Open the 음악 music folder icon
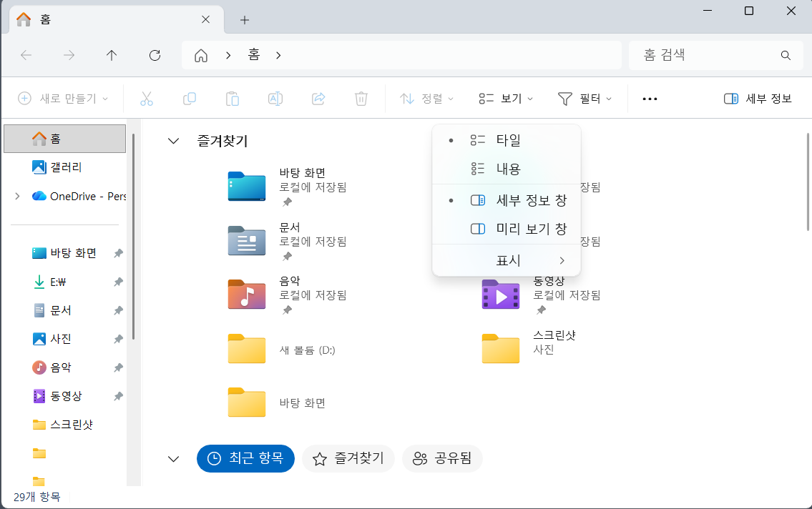This screenshot has height=509, width=812. [x=247, y=295]
